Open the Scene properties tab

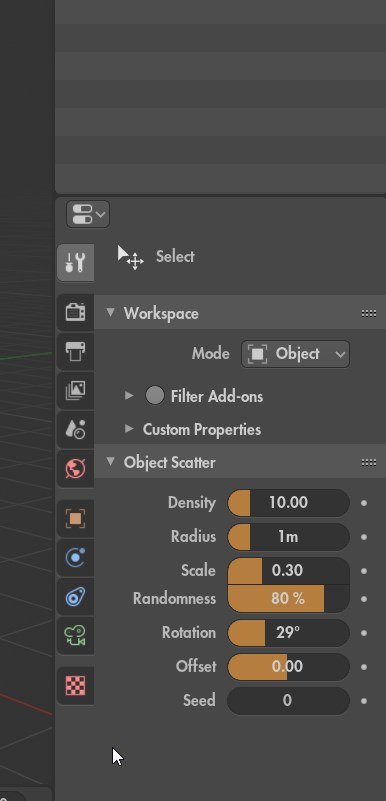(76, 430)
